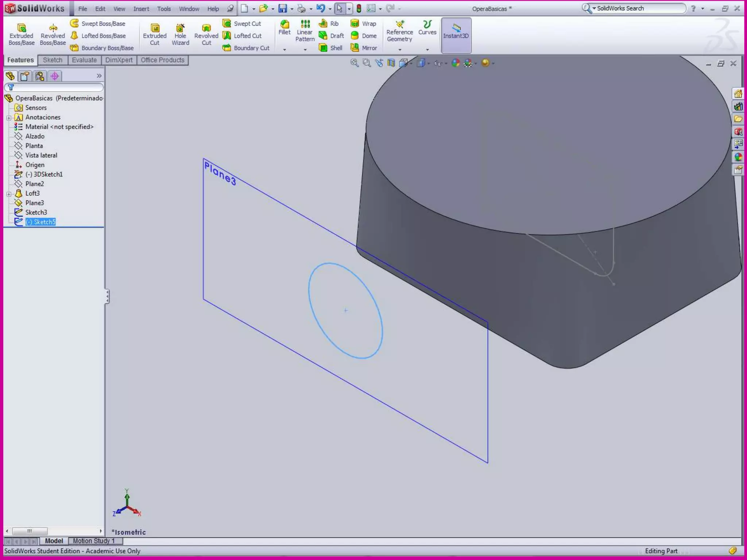Click the SolidWorks Search input field
Image resolution: width=747 pixels, height=560 pixels.
click(639, 8)
